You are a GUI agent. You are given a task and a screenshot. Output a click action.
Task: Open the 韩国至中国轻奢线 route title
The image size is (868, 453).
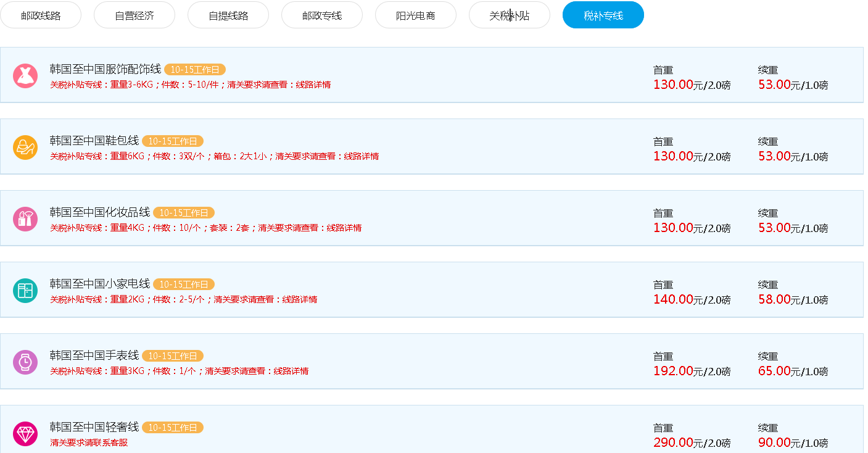tap(94, 427)
